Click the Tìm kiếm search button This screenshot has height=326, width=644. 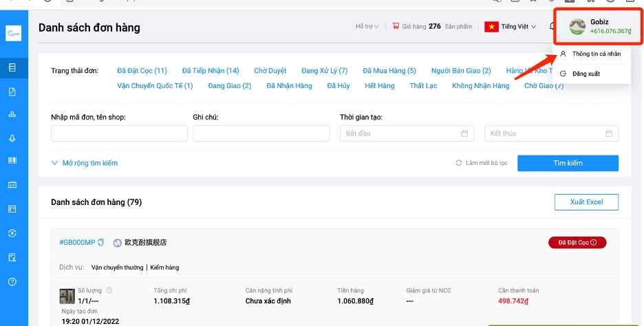568,163
